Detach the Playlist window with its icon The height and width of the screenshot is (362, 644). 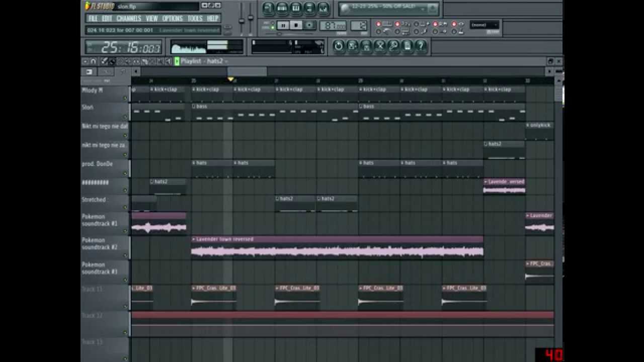(550, 61)
